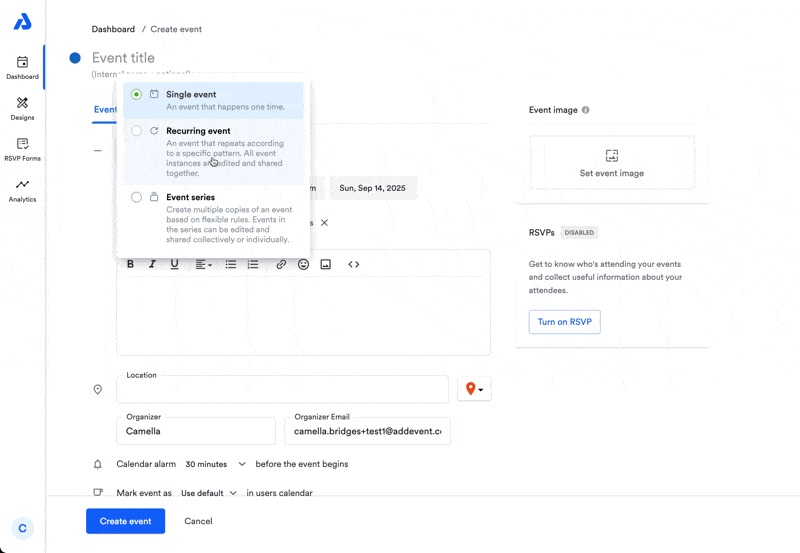Open Analytics from the sidebar
800x553 pixels.
[x=22, y=191]
